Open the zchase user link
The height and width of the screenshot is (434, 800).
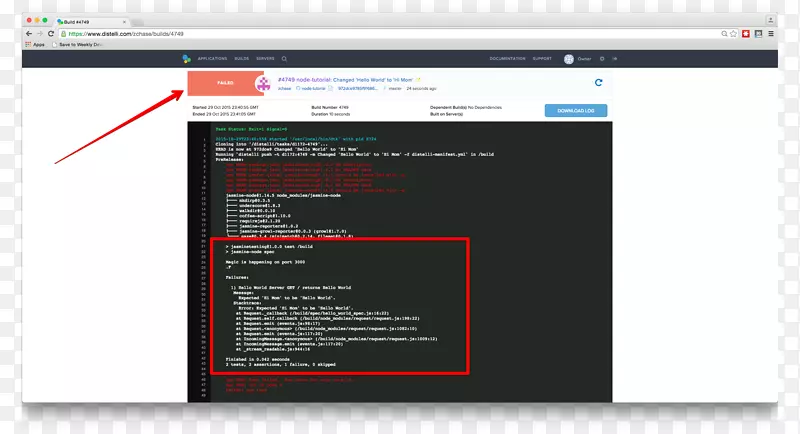click(x=284, y=89)
